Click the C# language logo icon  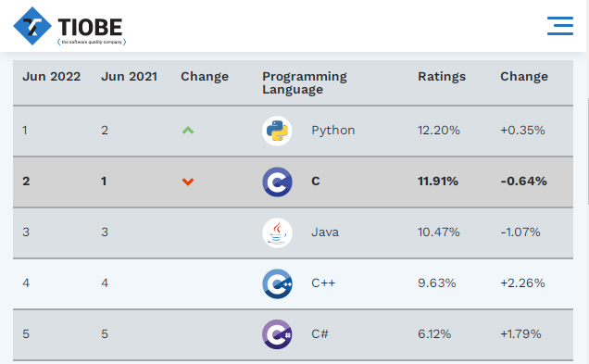click(x=277, y=334)
